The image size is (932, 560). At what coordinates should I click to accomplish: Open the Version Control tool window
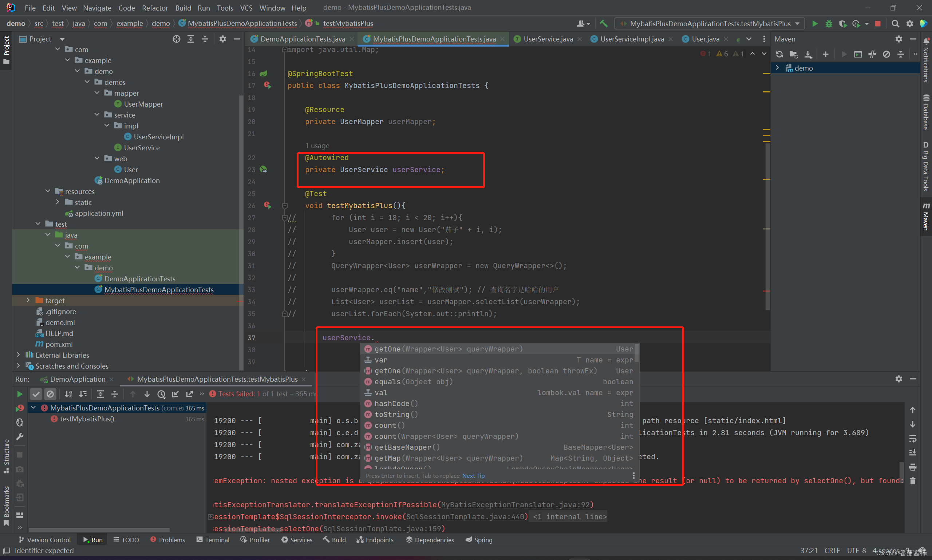[44, 540]
